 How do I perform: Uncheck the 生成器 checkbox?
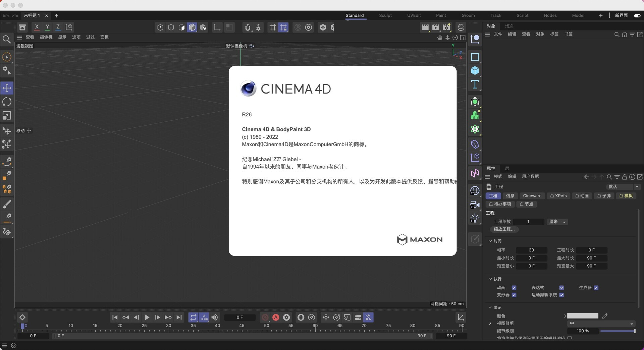(x=596, y=288)
